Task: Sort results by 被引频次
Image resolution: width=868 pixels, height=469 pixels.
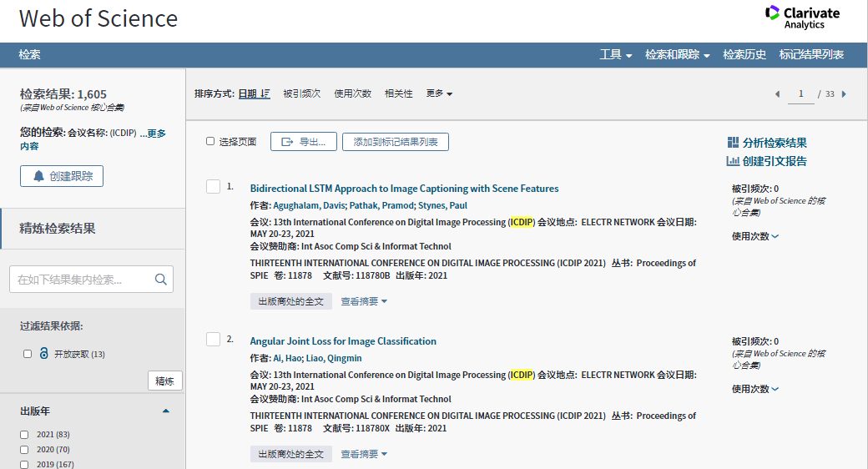Action: point(301,93)
